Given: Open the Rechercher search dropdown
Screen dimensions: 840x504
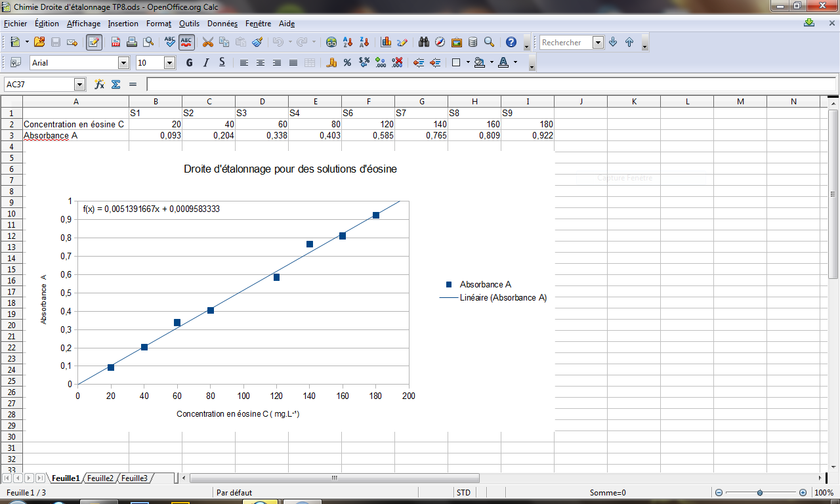Looking at the screenshot, I should pyautogui.click(x=598, y=42).
